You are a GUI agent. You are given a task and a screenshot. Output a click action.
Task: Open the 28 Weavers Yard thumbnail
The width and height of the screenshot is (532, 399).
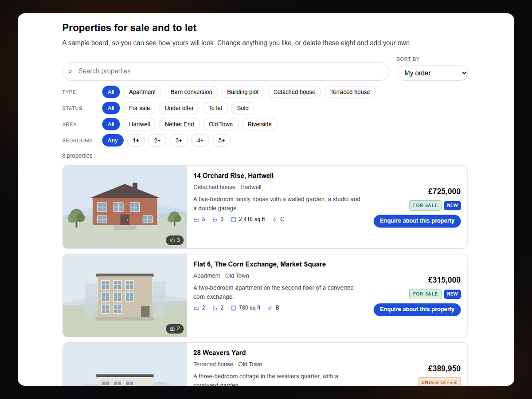click(125, 364)
